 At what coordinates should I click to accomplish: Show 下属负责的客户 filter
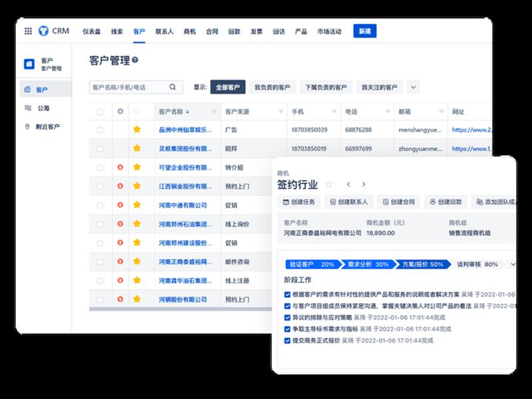(326, 87)
